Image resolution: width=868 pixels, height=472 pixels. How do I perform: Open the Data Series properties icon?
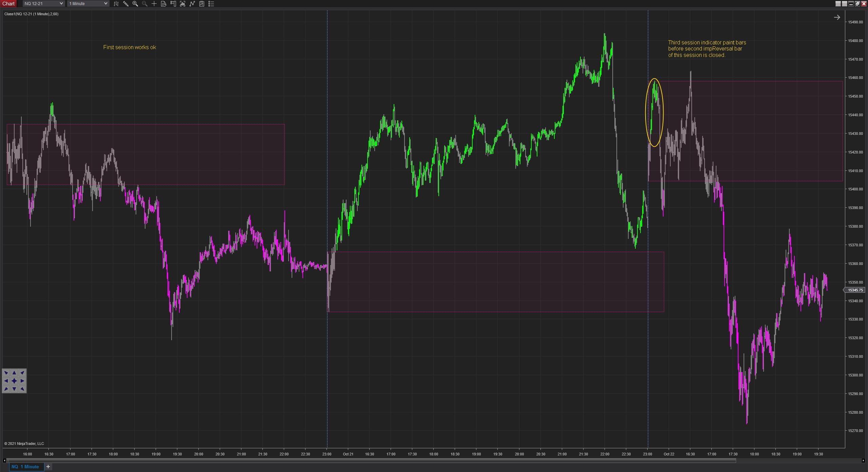202,4
